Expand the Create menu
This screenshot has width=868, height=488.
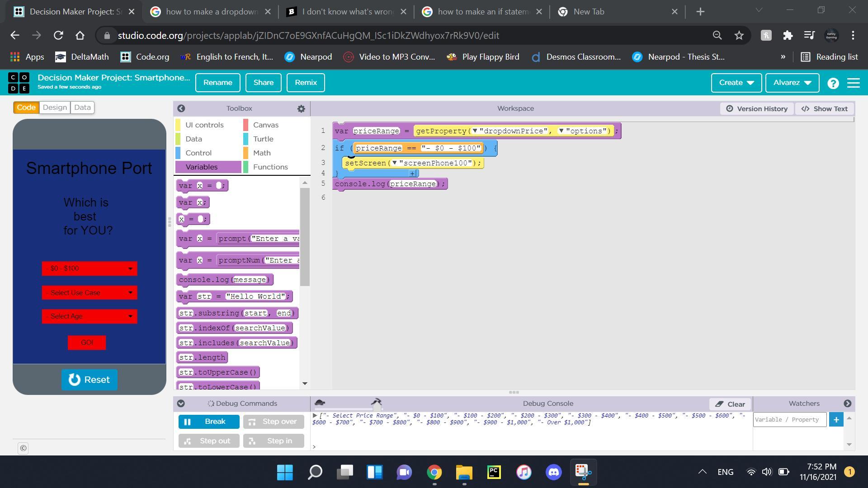[736, 83]
